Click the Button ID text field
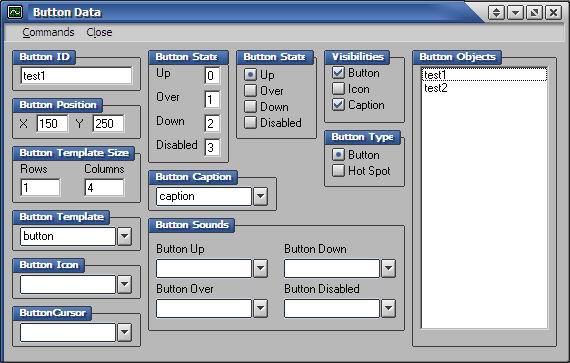This screenshot has height=363, width=570. (76, 76)
